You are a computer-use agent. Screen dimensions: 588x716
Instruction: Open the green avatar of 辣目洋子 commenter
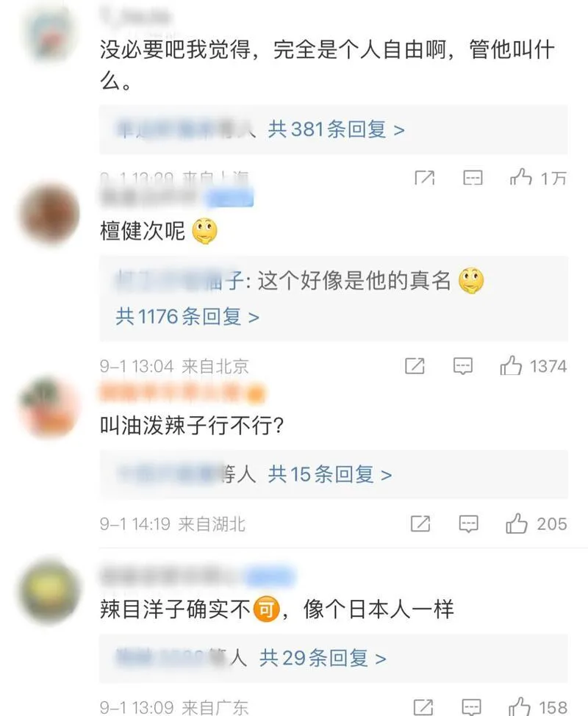(49, 592)
